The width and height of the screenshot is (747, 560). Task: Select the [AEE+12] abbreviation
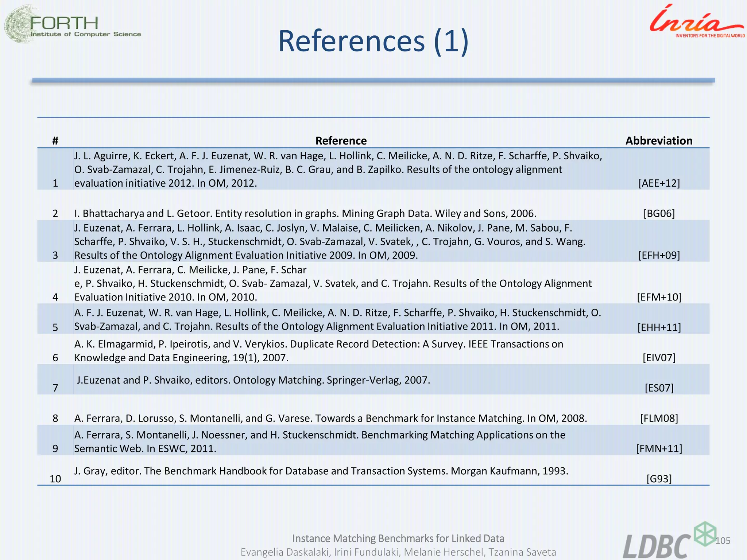(659, 183)
